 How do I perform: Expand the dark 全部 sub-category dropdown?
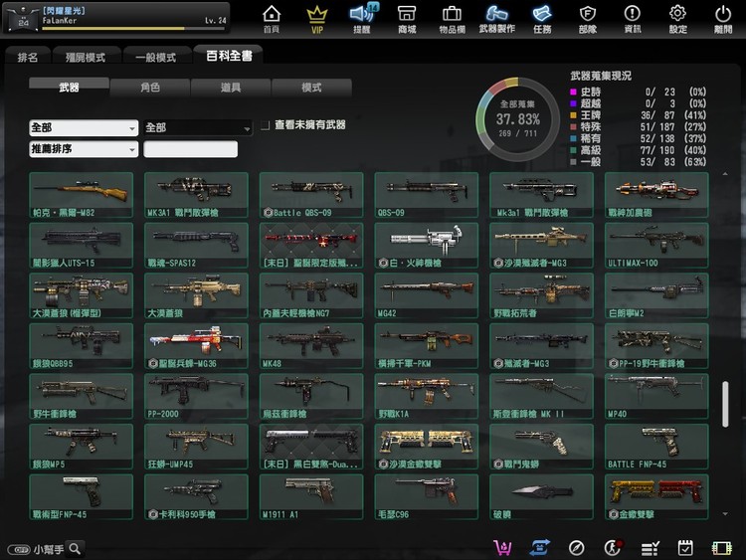198,127
